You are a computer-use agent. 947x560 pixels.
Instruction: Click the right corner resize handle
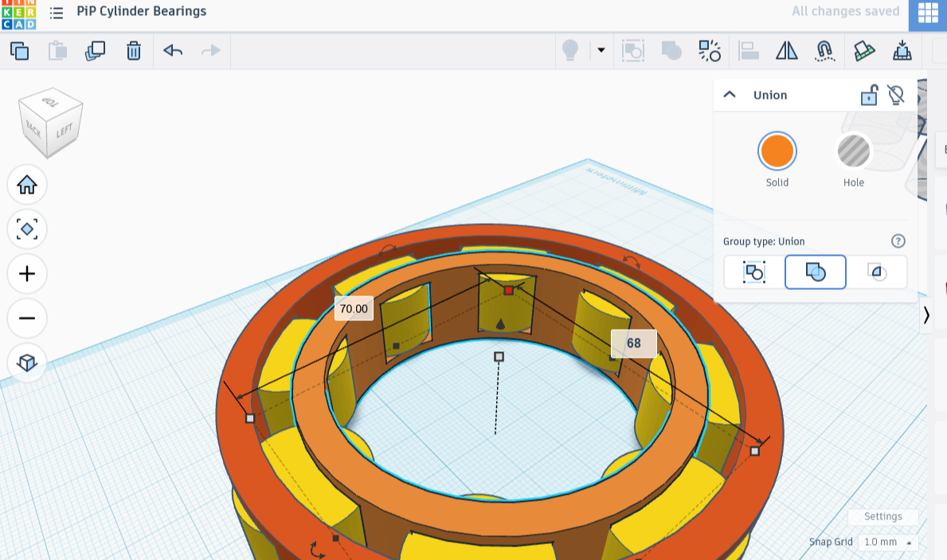754,451
